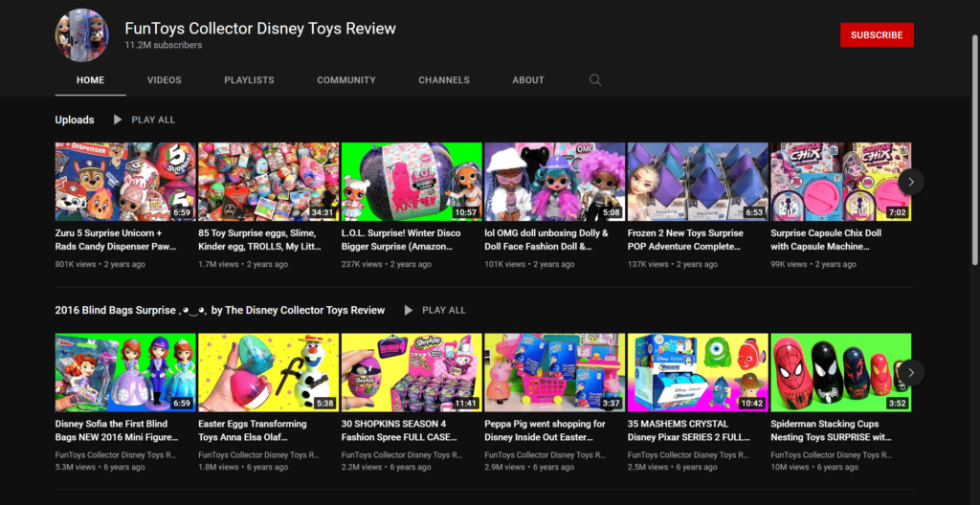This screenshot has width=980, height=505.
Task: Click title 'Frozen 2 New Toys Surprise'
Action: (685, 240)
